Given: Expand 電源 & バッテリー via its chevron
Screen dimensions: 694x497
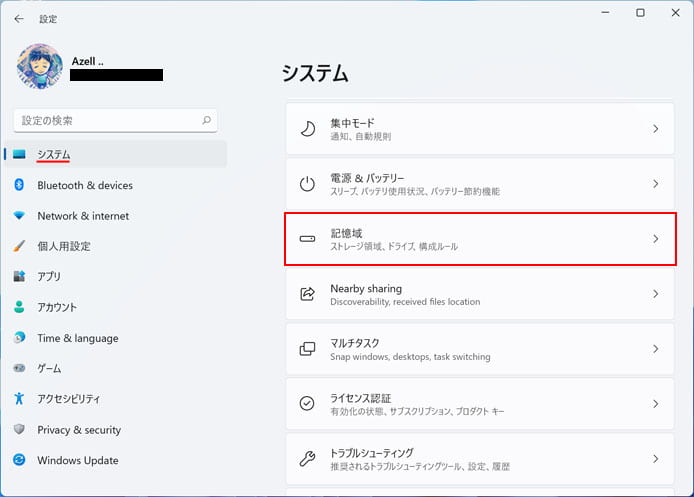Looking at the screenshot, I should click(x=655, y=184).
